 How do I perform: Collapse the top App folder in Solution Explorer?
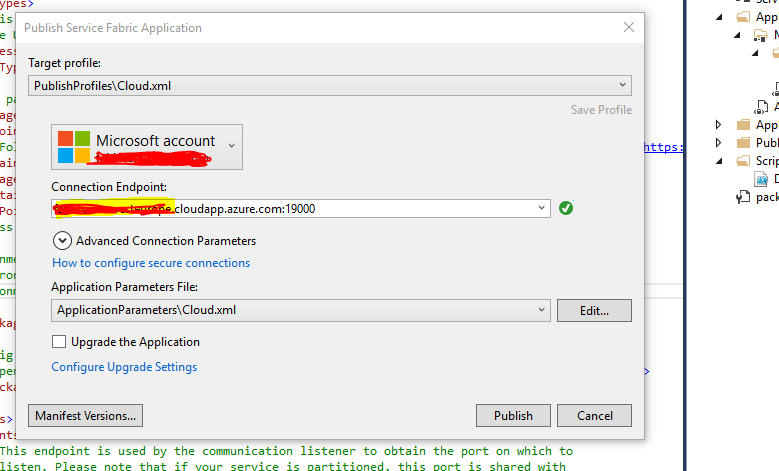(x=719, y=17)
